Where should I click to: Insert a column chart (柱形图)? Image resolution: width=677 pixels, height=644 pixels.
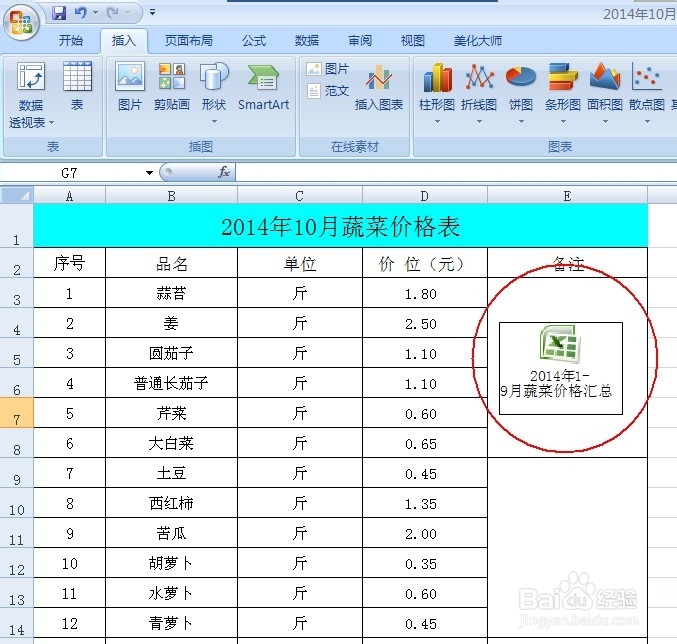point(437,86)
